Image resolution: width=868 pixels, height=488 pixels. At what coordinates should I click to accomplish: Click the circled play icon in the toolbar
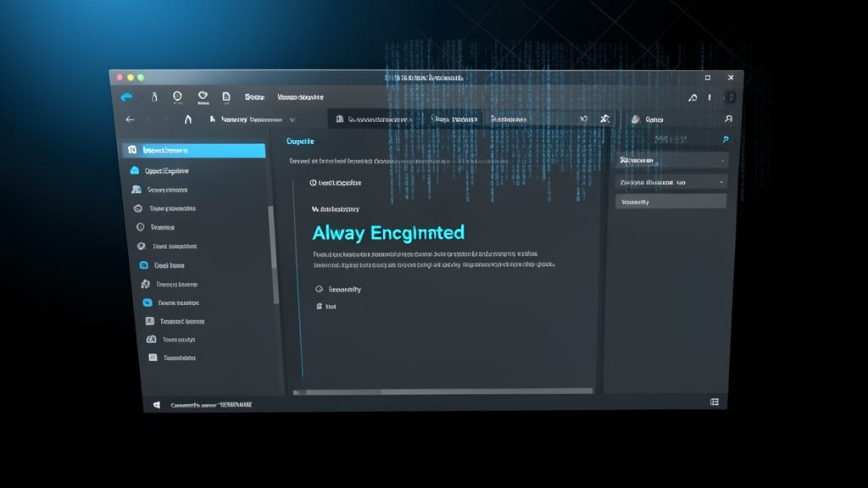(177, 97)
